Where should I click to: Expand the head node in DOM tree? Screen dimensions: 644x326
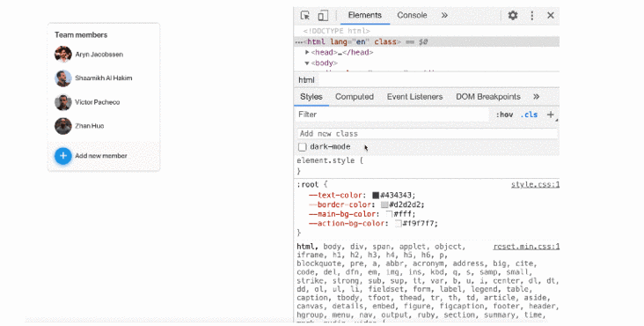[307, 52]
